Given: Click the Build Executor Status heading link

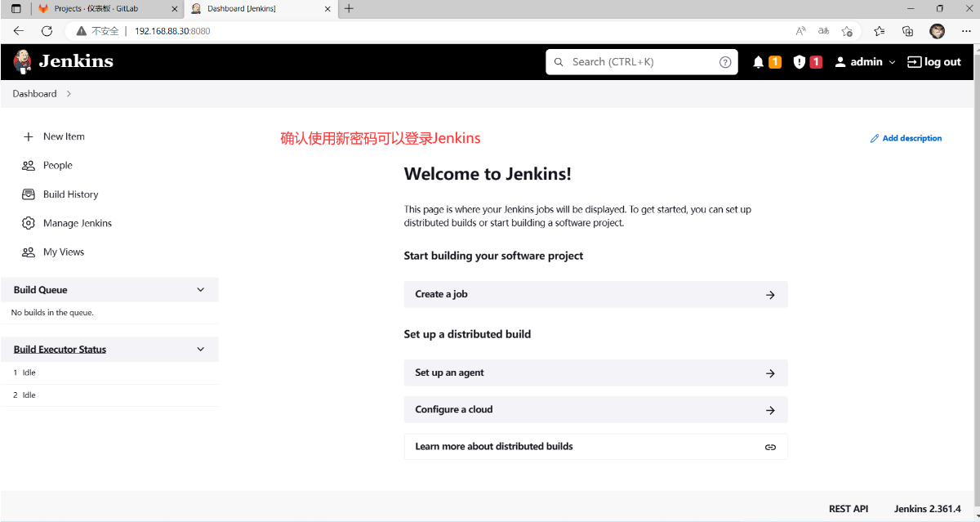Looking at the screenshot, I should click(x=60, y=350).
